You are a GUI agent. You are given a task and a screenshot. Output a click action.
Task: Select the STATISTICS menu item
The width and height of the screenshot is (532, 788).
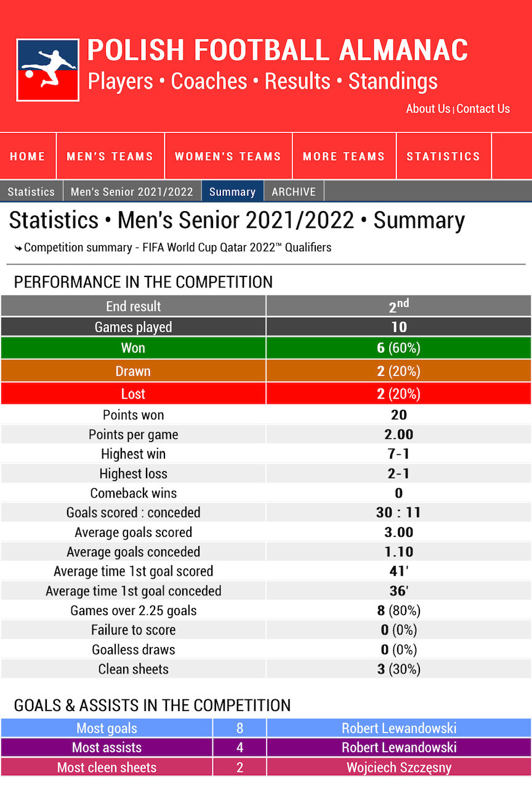pyautogui.click(x=443, y=156)
